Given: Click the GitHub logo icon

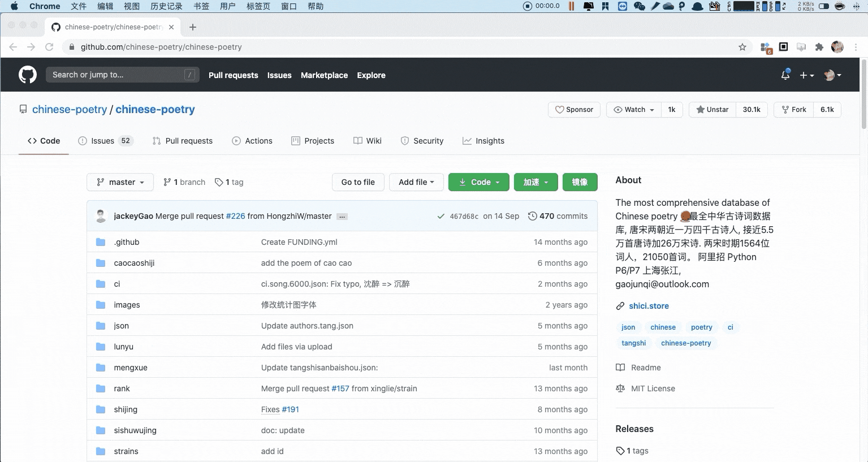Looking at the screenshot, I should click(28, 74).
